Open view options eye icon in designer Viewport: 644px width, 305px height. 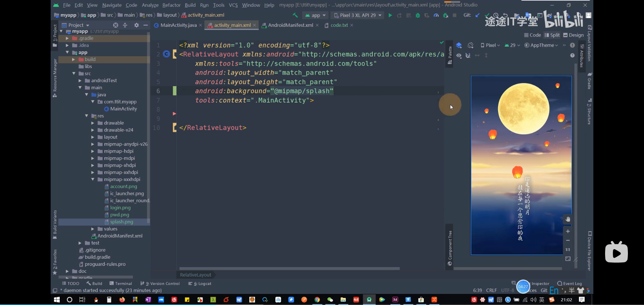click(x=459, y=55)
